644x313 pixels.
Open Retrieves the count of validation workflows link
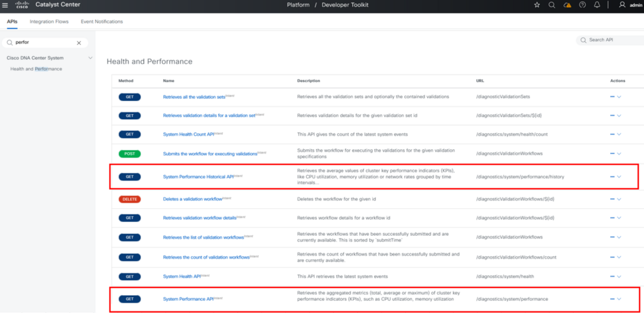(x=206, y=258)
